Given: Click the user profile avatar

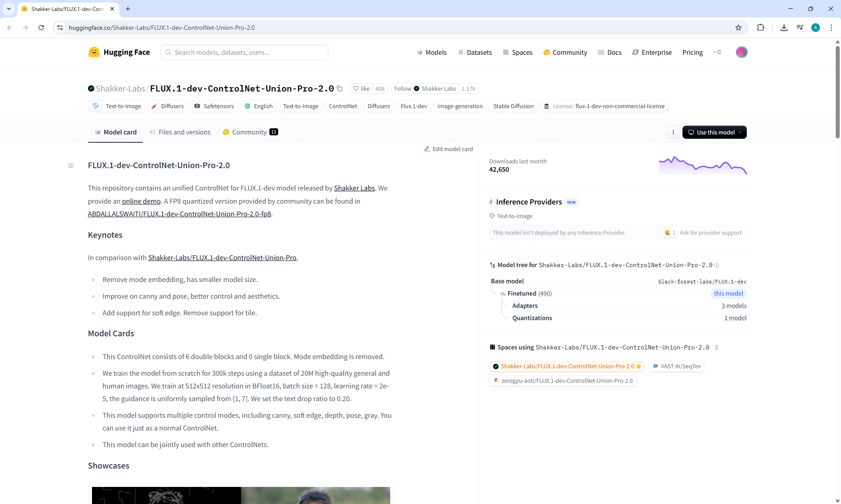Looking at the screenshot, I should pyautogui.click(x=742, y=52).
